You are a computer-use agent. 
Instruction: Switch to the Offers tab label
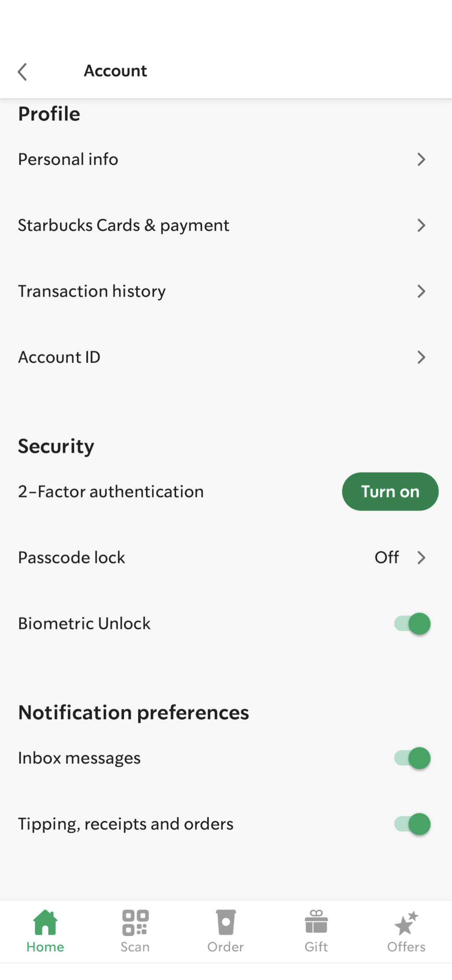tap(406, 947)
